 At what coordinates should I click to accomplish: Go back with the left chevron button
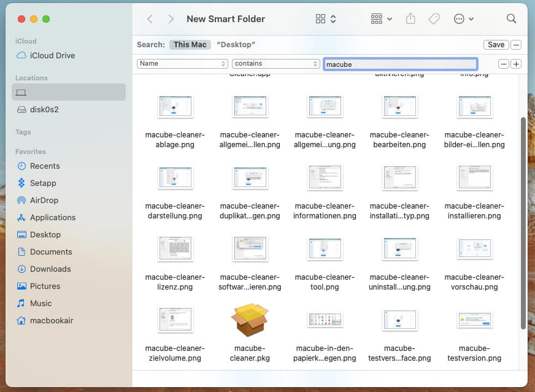click(x=150, y=19)
